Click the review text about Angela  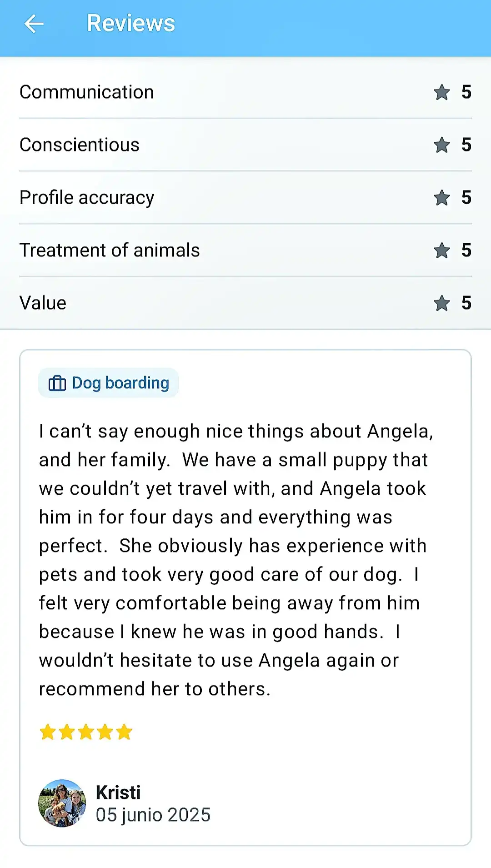click(x=236, y=560)
